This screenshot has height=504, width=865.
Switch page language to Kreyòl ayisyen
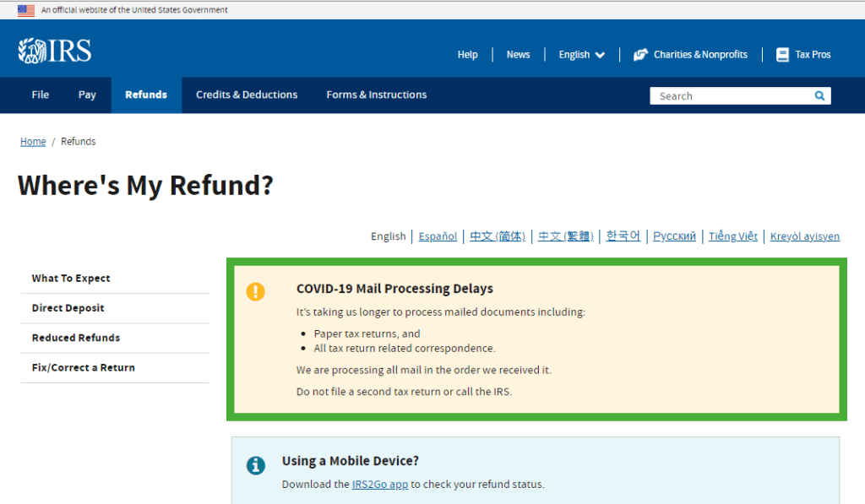click(x=804, y=236)
